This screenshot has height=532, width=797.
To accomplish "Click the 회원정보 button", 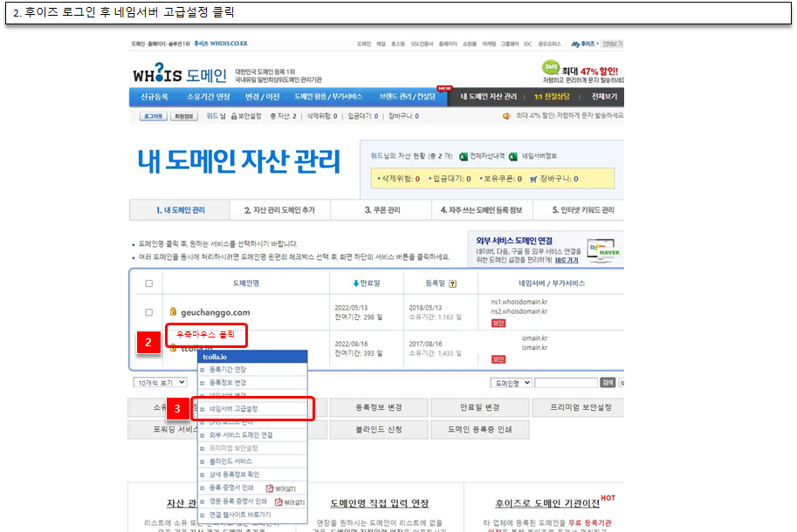I will tap(184, 116).
